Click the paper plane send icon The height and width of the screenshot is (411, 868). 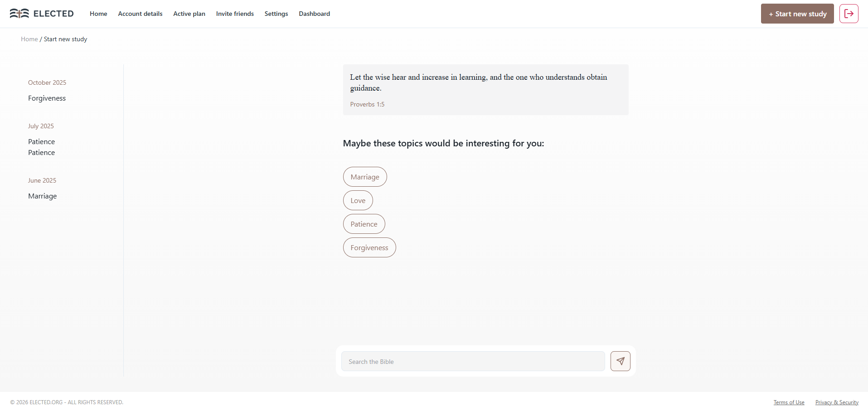620,361
